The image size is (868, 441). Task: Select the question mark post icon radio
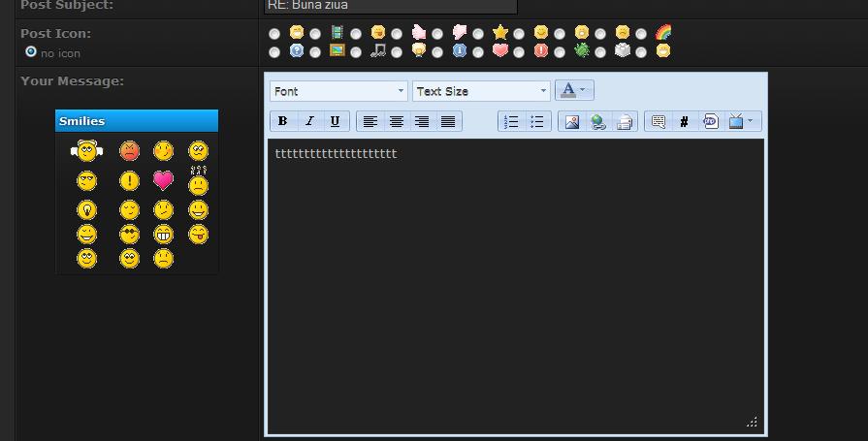click(274, 52)
